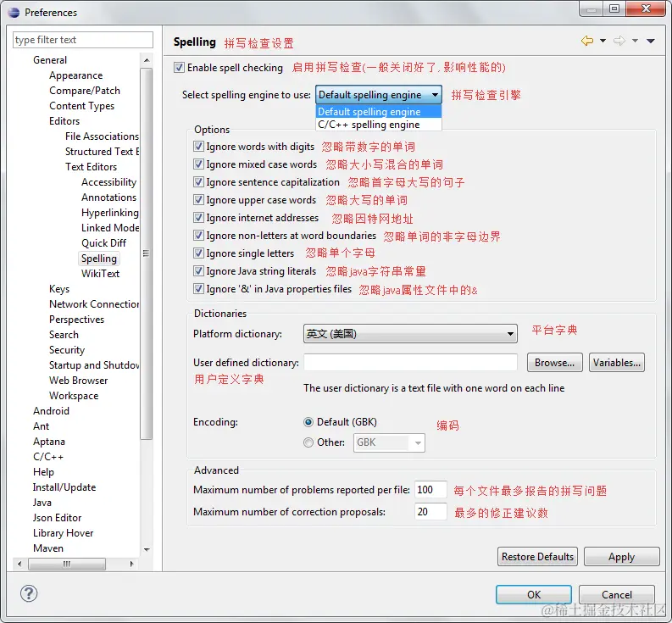
Task: Toggle Ignore internet addresses
Action: coord(198,217)
